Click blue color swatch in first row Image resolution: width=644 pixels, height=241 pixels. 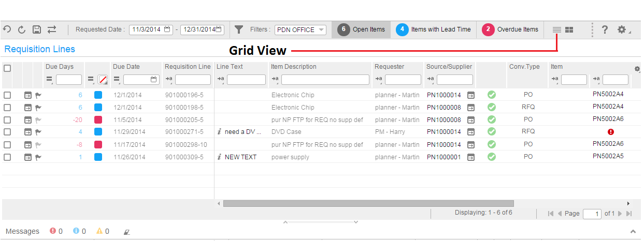coord(98,95)
